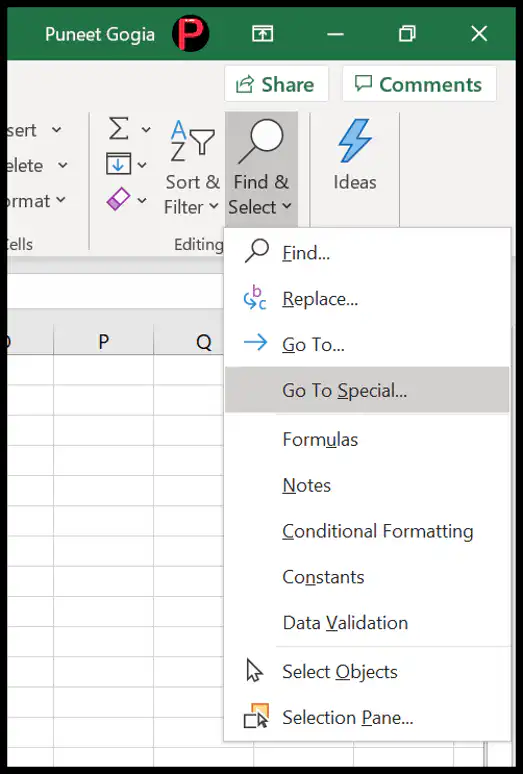Image resolution: width=523 pixels, height=774 pixels.
Task: Open the Sort & Filter tool
Action: point(191,168)
